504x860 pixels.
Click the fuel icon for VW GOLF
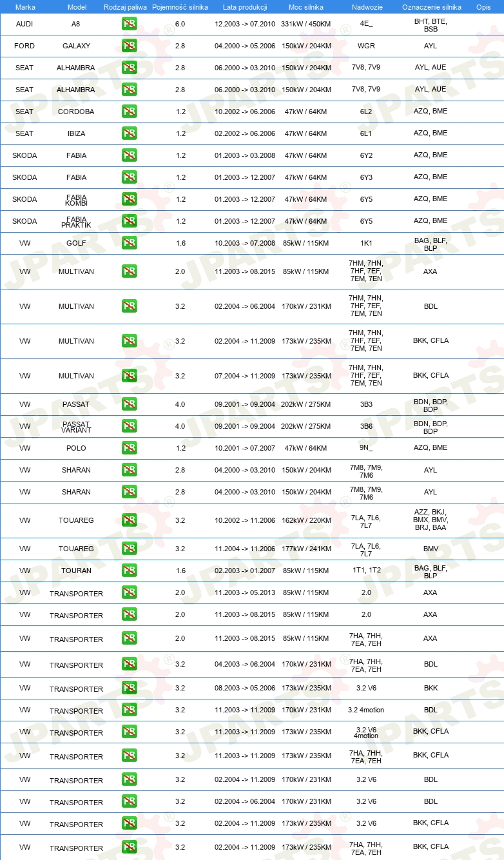click(129, 243)
